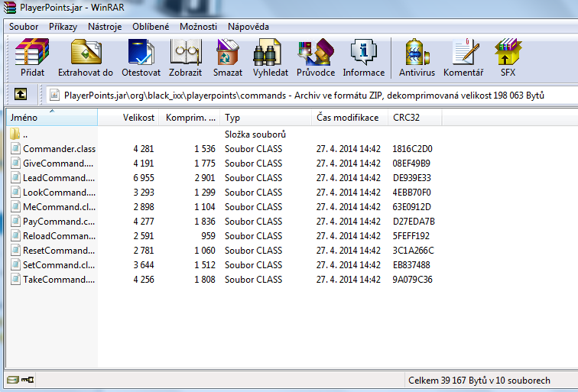Image resolution: width=578 pixels, height=392 pixels.
Task: Sort files by Velikost column header
Action: 138,118
